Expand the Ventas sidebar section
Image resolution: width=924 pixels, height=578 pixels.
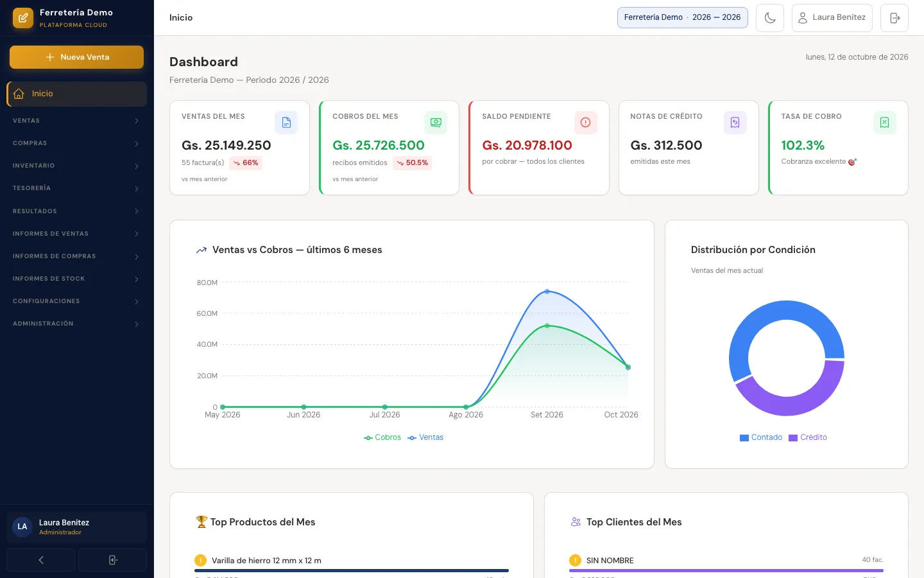click(x=76, y=121)
